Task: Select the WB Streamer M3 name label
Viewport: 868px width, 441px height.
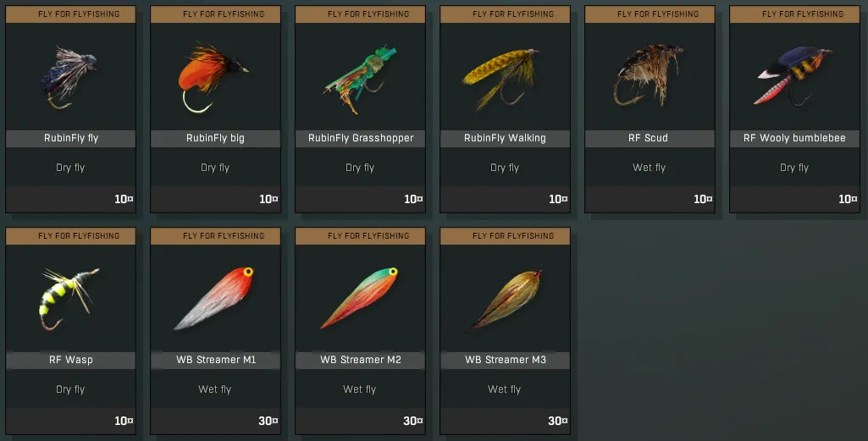Action: pyautogui.click(x=506, y=361)
